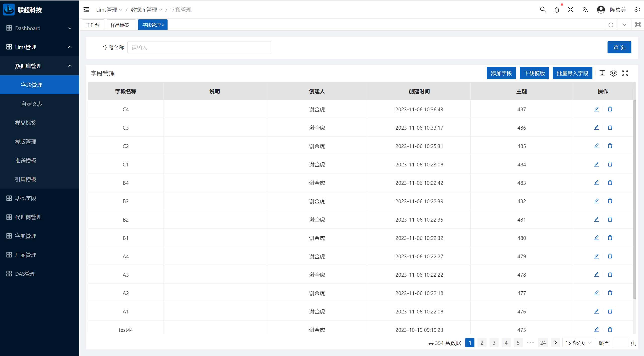
Task: Open 自定义表 in the sidebar
Action: click(39, 104)
